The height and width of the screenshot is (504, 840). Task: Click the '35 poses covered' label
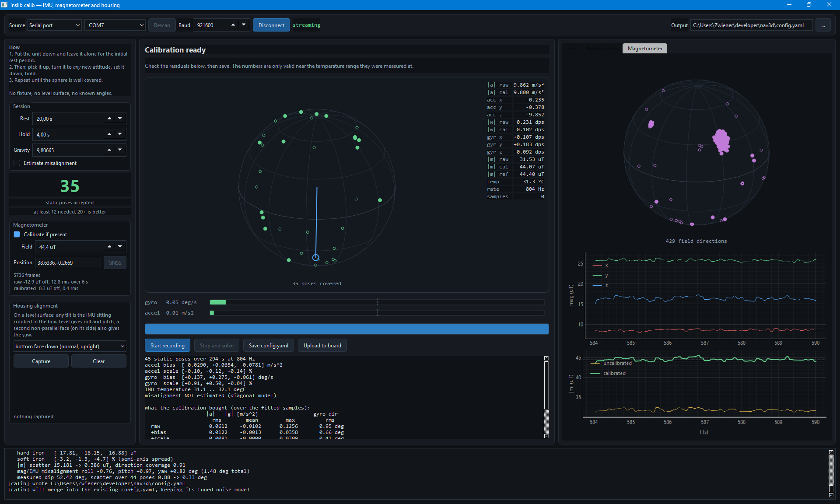click(x=317, y=283)
